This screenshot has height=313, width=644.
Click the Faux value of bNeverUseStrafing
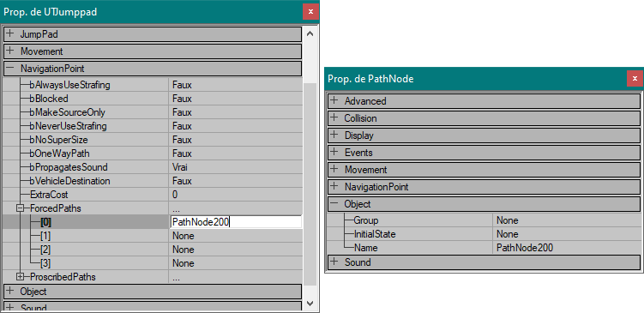(x=182, y=126)
